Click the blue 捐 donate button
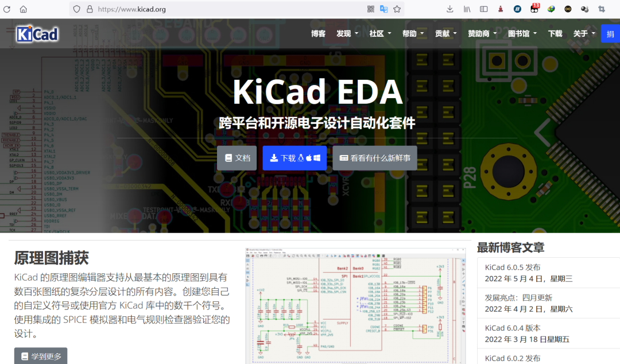Viewport: 620px width, 364px height. 610,34
